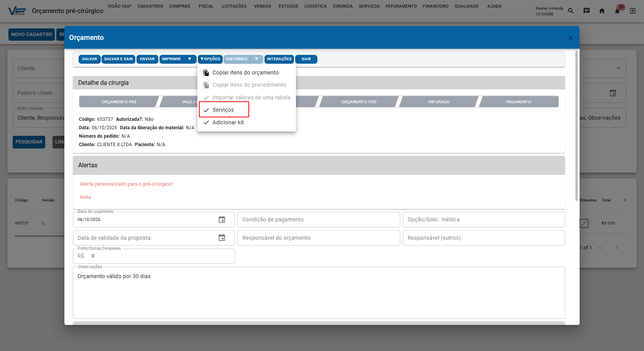The height and width of the screenshot is (351, 644).
Task: Focus the Responsável do orçamento field
Action: pos(319,238)
